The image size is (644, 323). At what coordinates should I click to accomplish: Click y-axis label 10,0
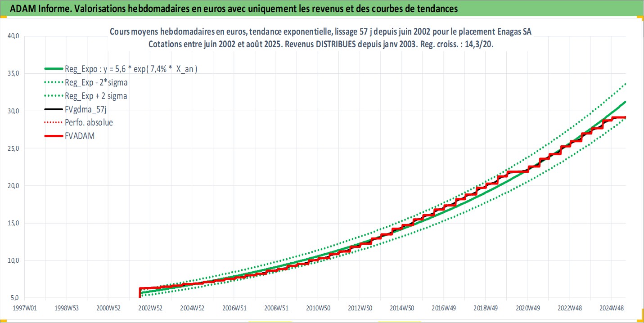tap(14, 260)
